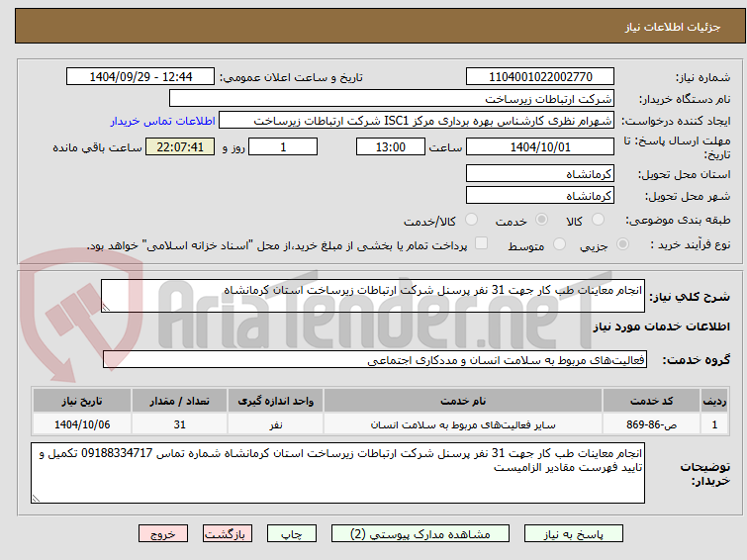Select the خدمت radio button
Screen dimensions: 747x560
point(541,220)
